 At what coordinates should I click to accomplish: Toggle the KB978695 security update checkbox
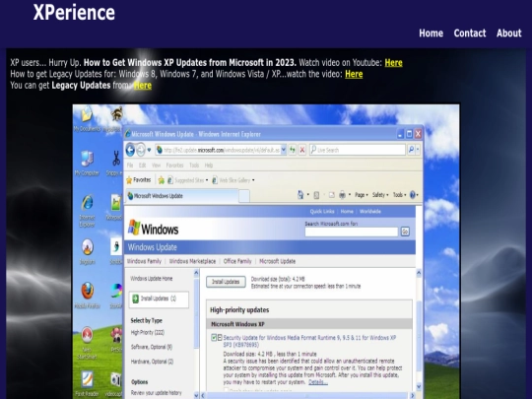[x=214, y=338]
